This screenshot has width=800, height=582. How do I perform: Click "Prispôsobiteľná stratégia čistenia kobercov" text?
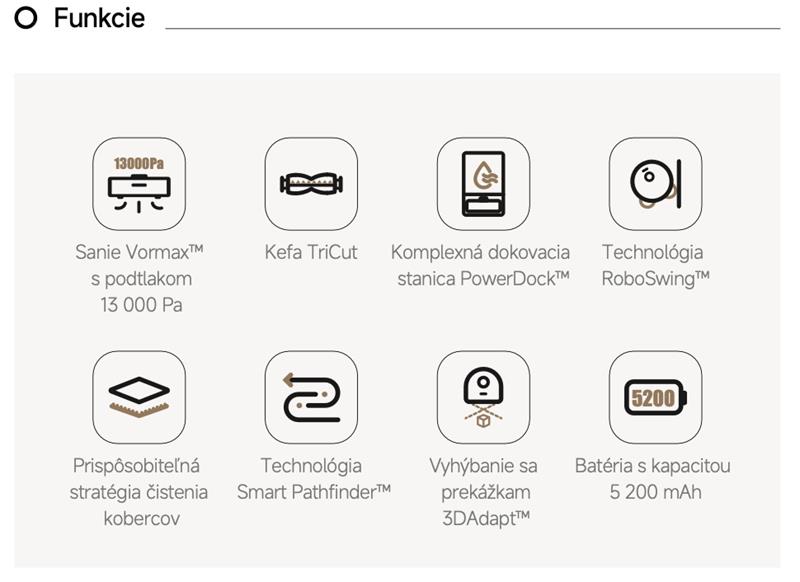click(139, 492)
